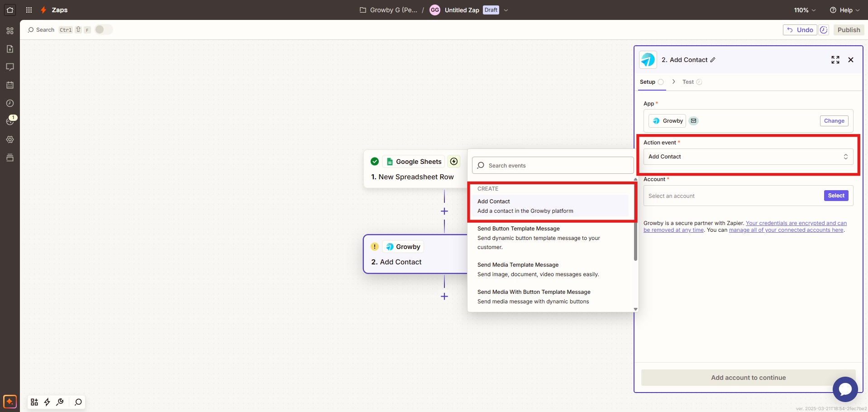Click the envelope icon next to Growby app
This screenshot has height=412, width=868.
pos(693,121)
